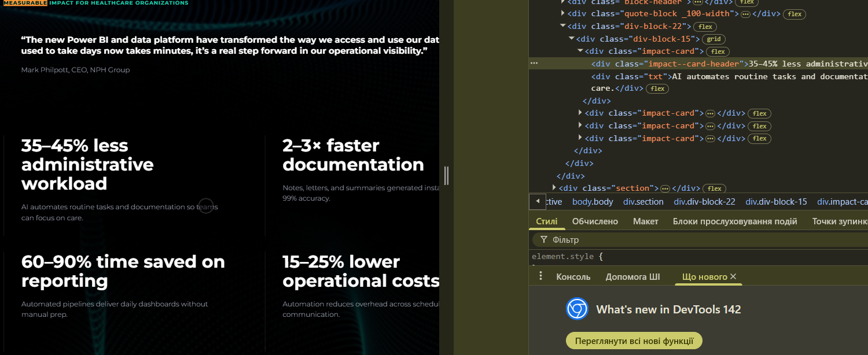868x355 pixels.
Task: Select the impact--card-header element row
Action: coord(698,64)
